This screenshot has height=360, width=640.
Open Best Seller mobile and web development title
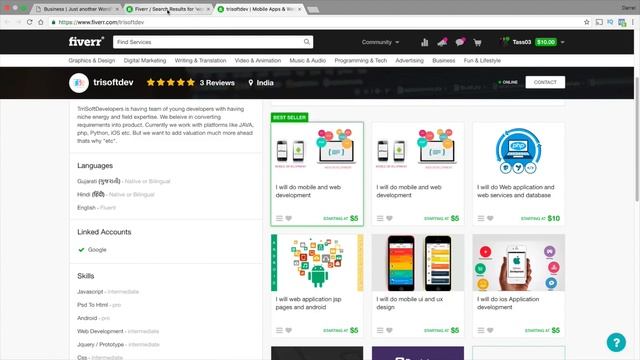click(x=308, y=191)
